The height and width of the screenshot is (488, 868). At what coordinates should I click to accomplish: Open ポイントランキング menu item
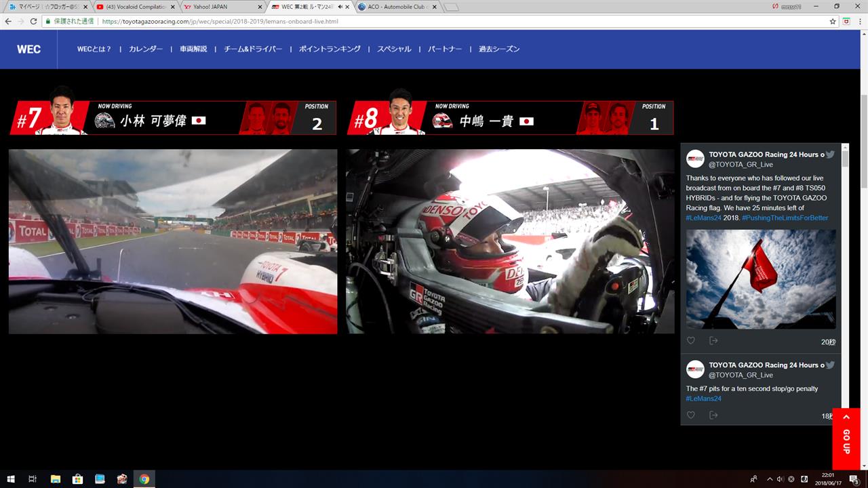(330, 49)
